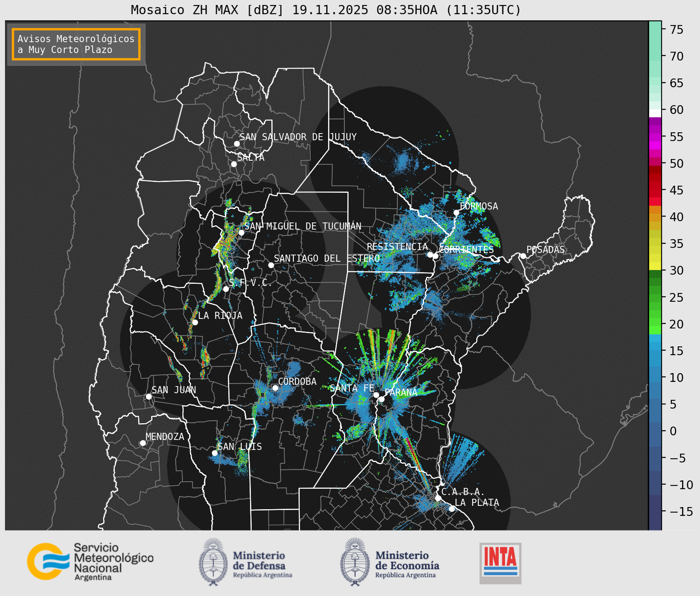This screenshot has width=700, height=596.
Task: Click the INTA logo
Action: tap(500, 563)
